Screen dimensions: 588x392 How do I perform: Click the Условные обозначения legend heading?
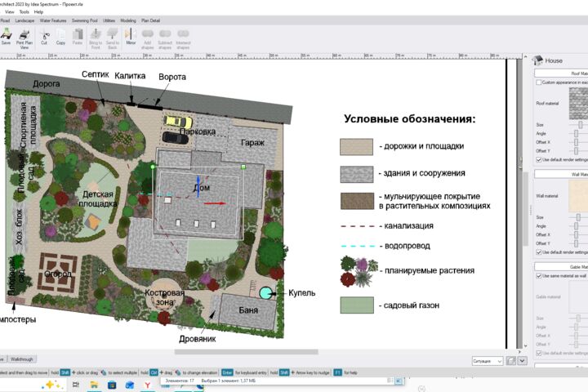pyautogui.click(x=409, y=119)
